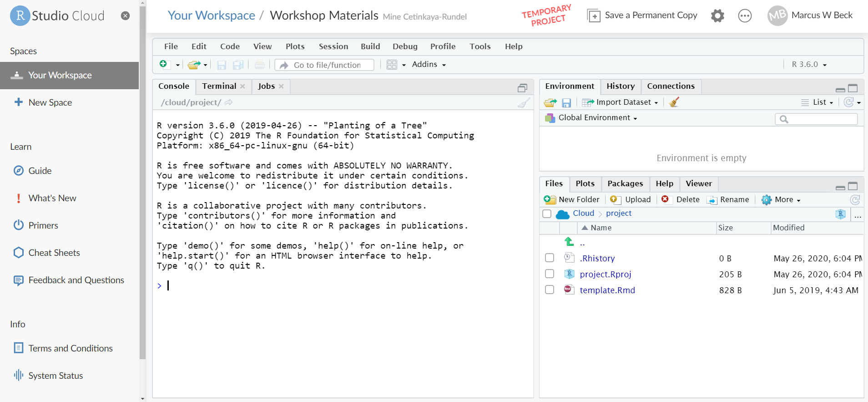The width and height of the screenshot is (868, 402).
Task: Click the project settings gear icon
Action: click(x=717, y=15)
